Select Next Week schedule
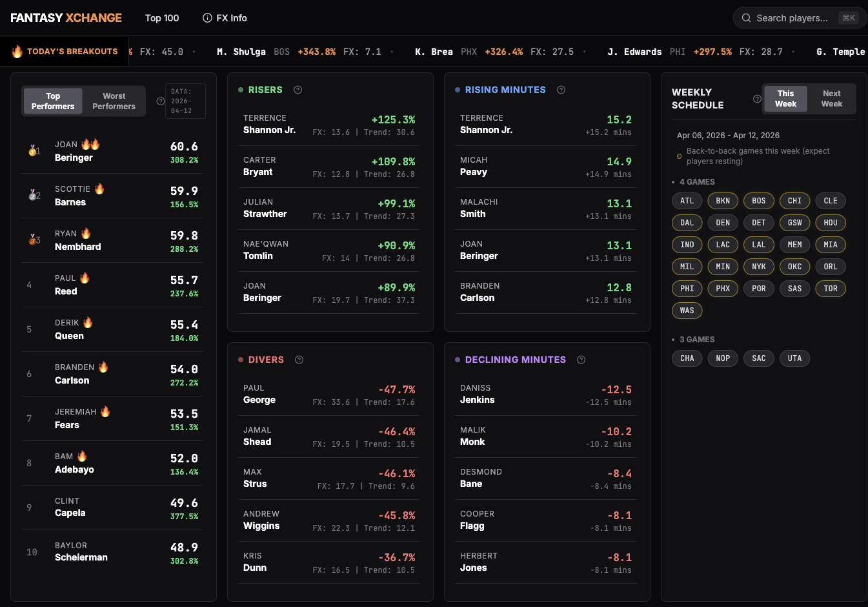The width and height of the screenshot is (868, 607). point(832,99)
